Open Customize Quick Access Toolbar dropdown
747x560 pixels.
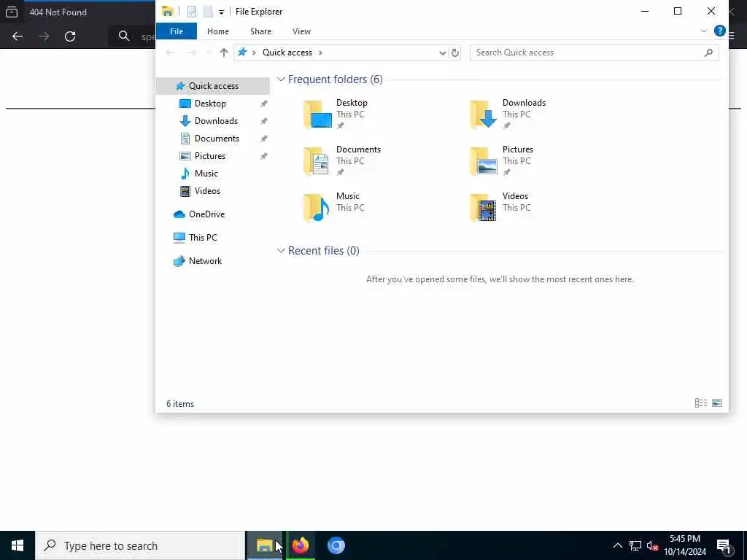[222, 12]
